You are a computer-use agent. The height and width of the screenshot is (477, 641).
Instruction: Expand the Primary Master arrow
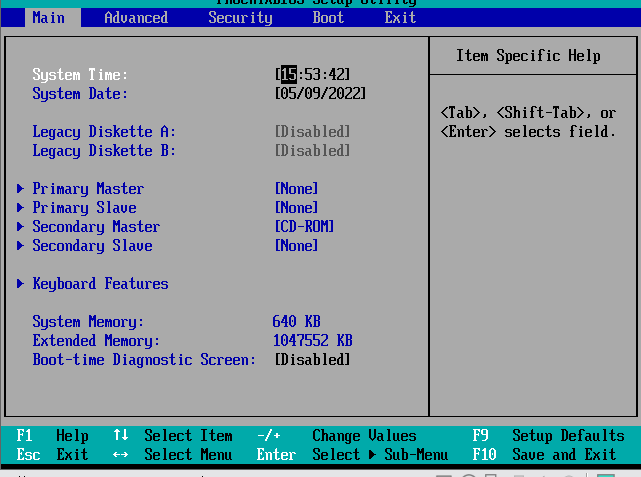tap(20, 188)
